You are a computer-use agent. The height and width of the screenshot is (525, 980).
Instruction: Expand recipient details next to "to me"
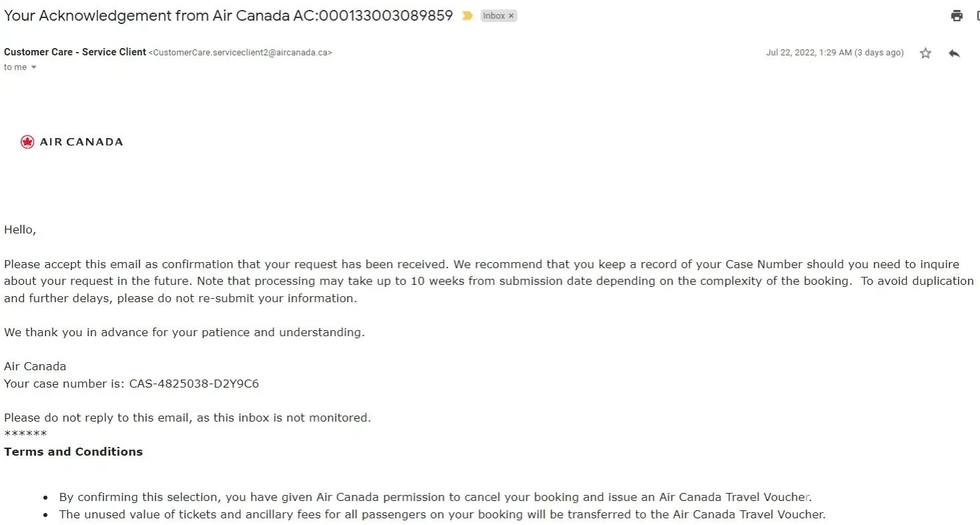(x=34, y=67)
